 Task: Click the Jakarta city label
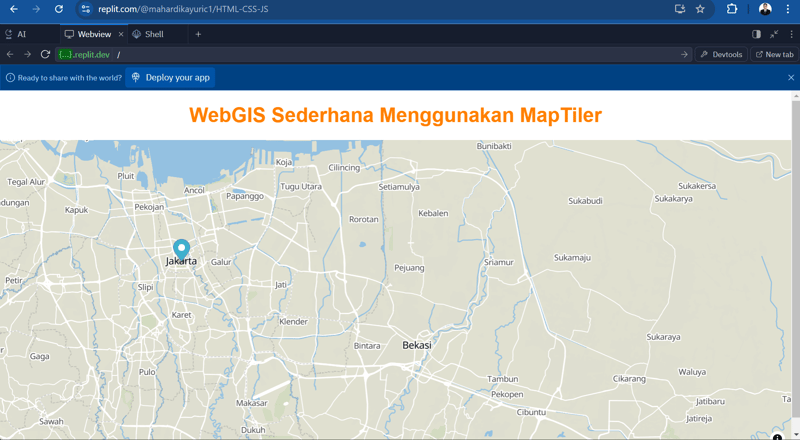[181, 261]
